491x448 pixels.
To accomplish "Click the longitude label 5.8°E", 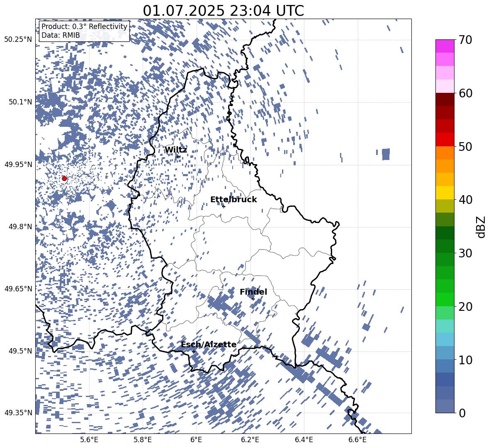I will (x=143, y=440).
